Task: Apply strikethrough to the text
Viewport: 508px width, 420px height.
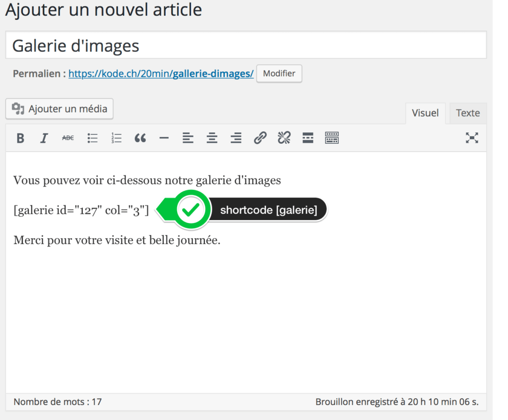Action: [x=67, y=138]
